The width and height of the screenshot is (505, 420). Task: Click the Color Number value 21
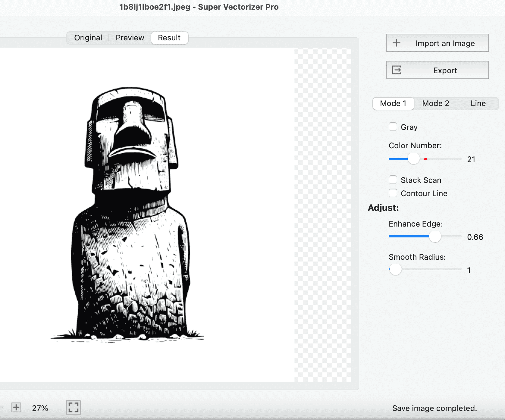point(471,159)
